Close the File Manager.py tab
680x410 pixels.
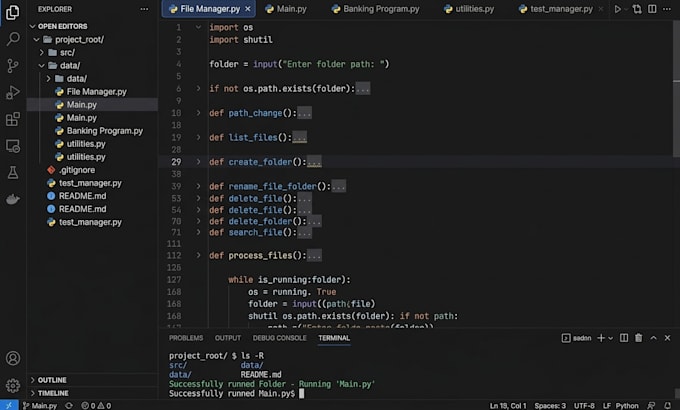(x=248, y=9)
